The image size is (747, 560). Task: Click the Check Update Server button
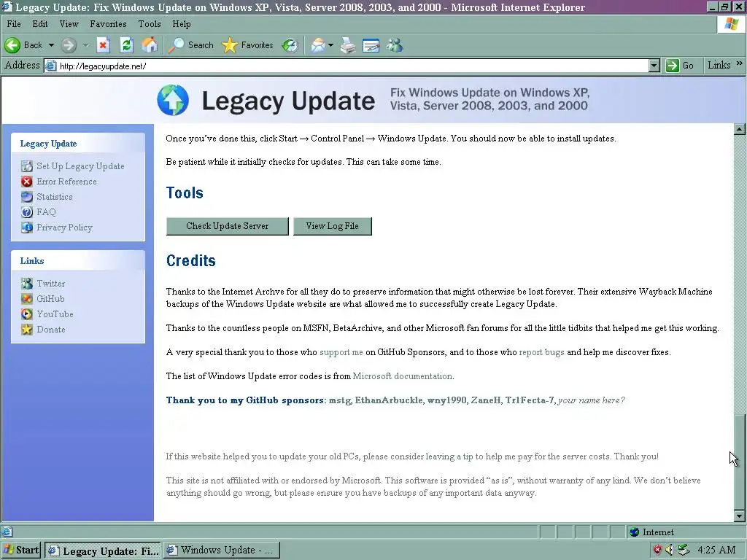(x=228, y=226)
